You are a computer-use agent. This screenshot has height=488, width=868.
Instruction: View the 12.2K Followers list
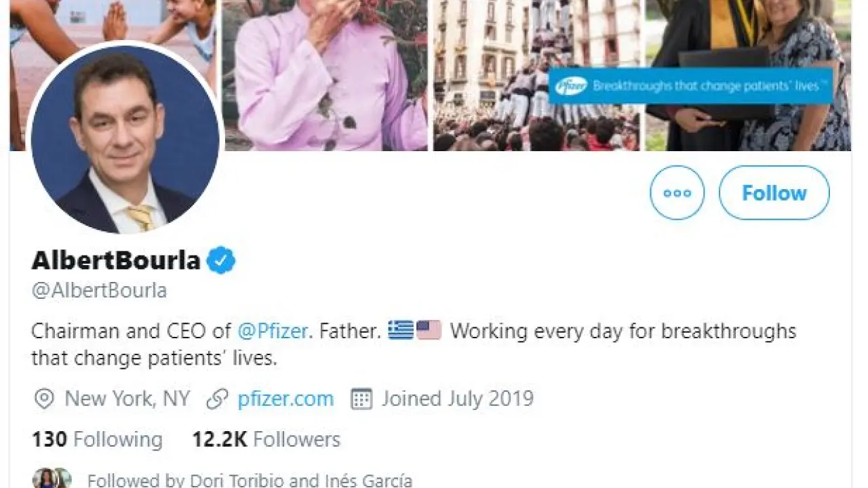tap(266, 439)
